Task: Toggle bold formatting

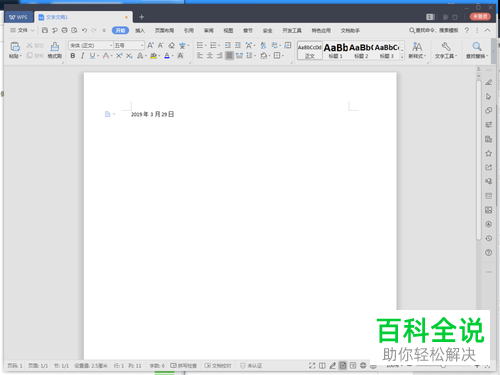Action: coord(73,56)
